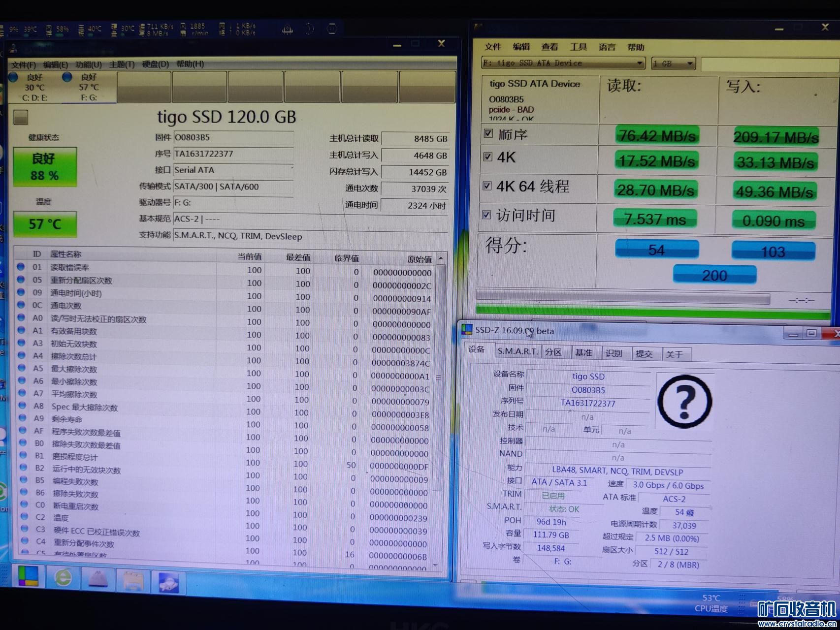Click the status dot for 01 读取错误率
This screenshot has width=840, height=630.
pos(21,267)
